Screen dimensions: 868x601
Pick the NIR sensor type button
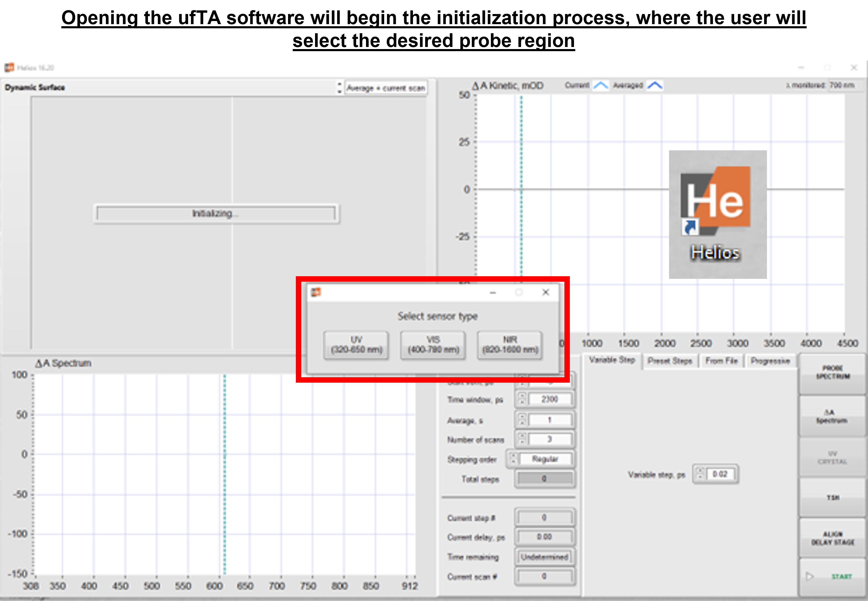(x=510, y=345)
